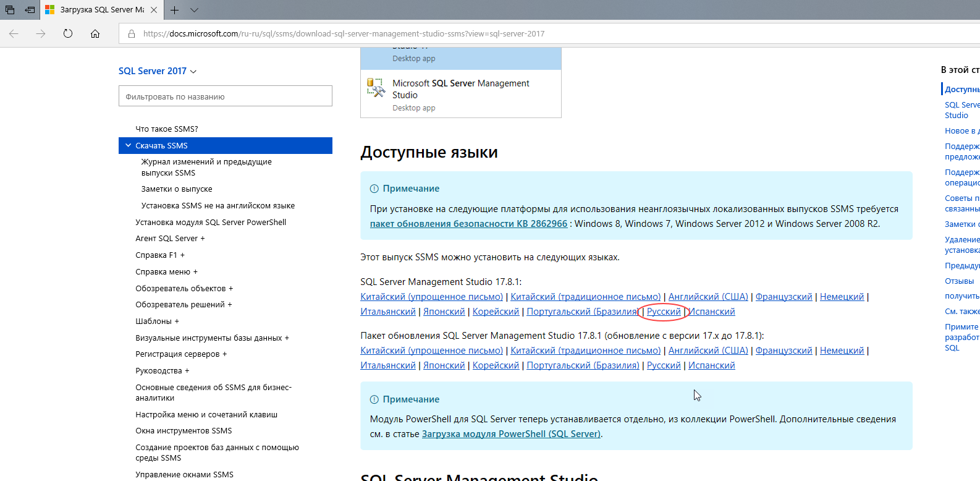Expand the Руководства section
The width and height of the screenshot is (980, 481).
coord(163,370)
